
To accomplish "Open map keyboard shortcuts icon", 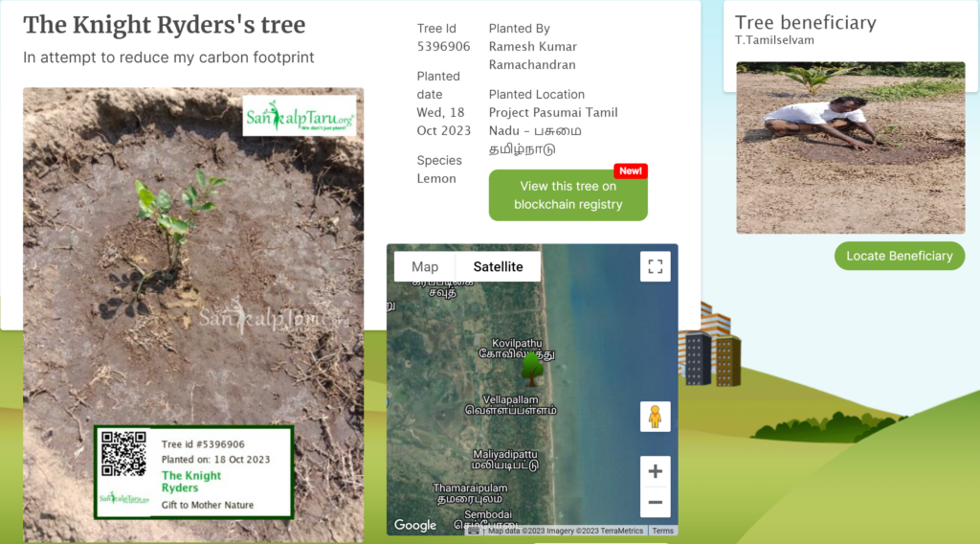I will [474, 531].
